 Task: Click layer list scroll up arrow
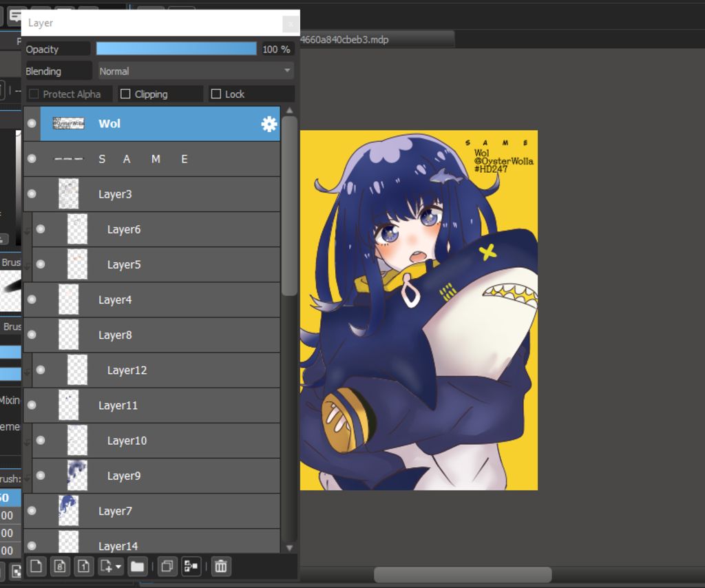(x=290, y=111)
